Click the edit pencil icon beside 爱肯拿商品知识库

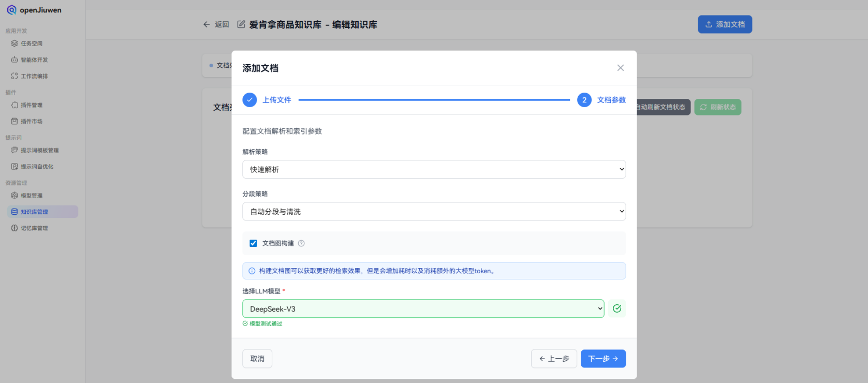(x=241, y=24)
